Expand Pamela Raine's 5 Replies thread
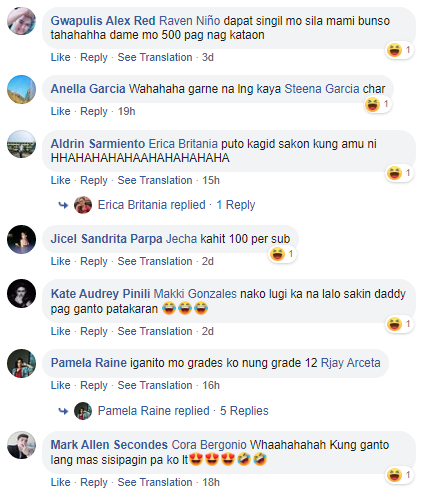This screenshot has width=441, height=492. coord(244,411)
